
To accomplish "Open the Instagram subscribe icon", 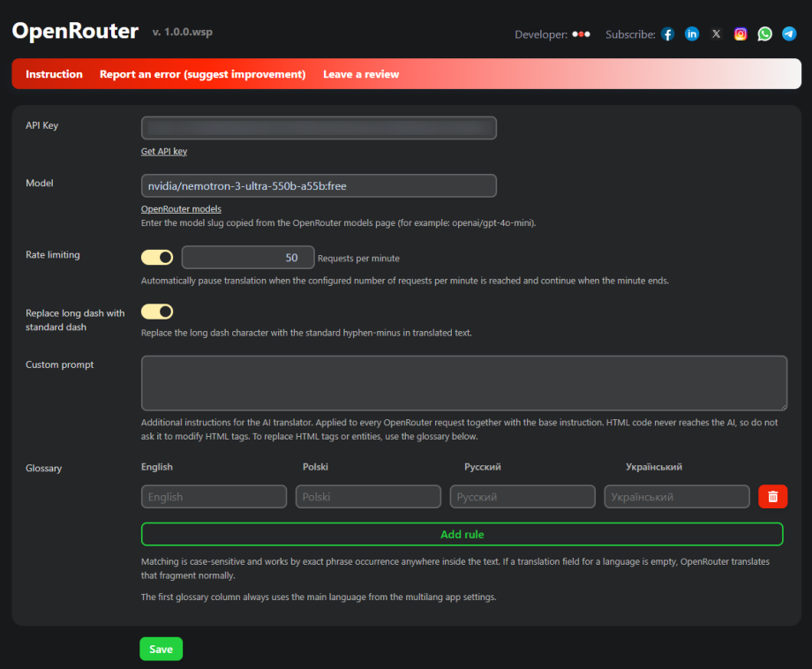I will (741, 34).
